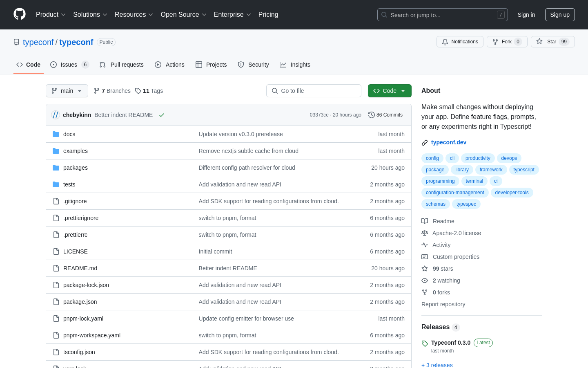Click the green commit status checkmark
This screenshot has height=368, width=588.
click(x=162, y=115)
